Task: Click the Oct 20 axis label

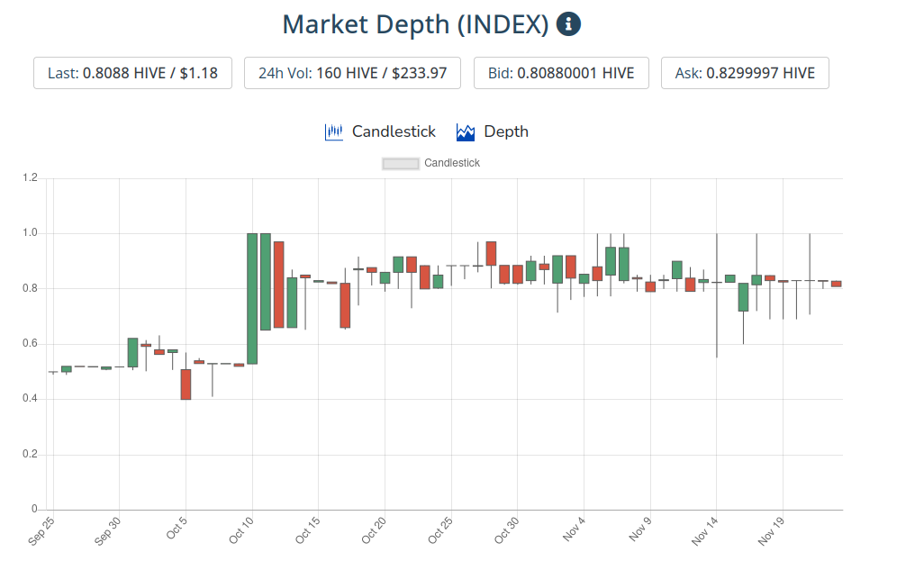Action: [375, 529]
